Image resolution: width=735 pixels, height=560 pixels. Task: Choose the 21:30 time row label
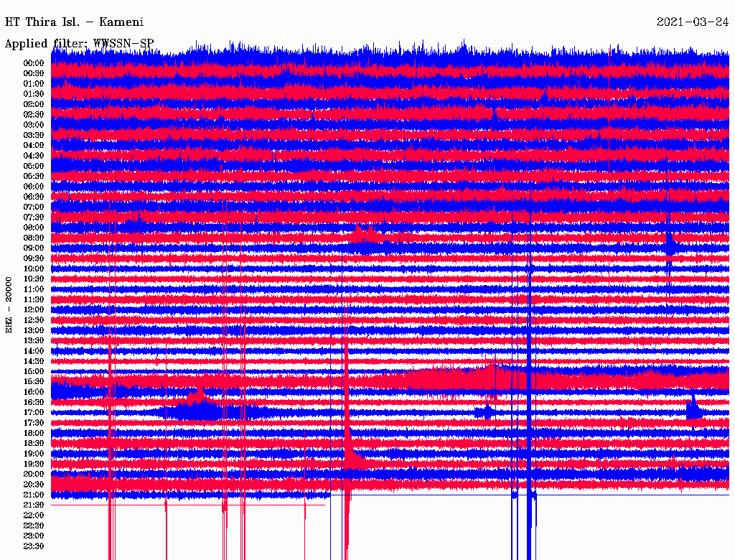pyautogui.click(x=34, y=505)
